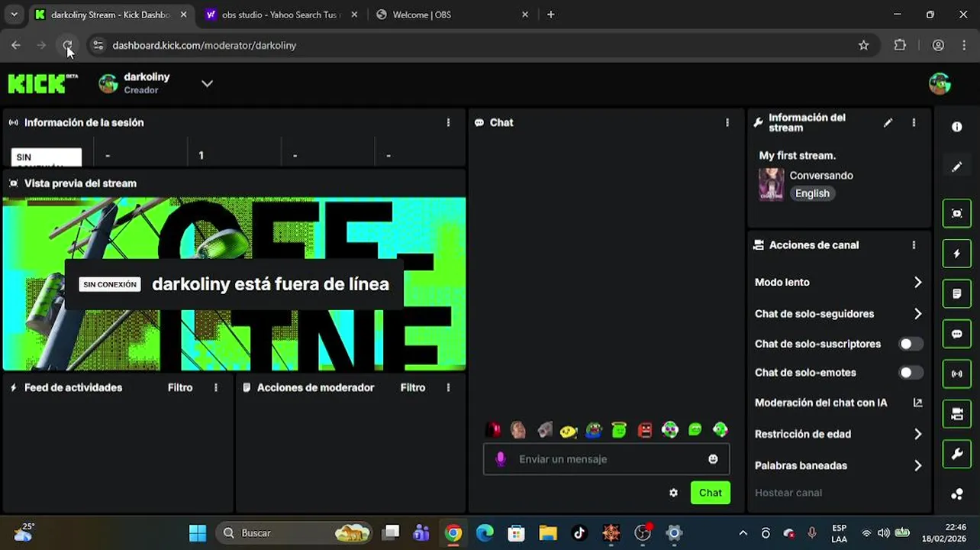The image size is (980, 550).
Task: Open File Explorer from taskbar
Action: pyautogui.click(x=547, y=532)
